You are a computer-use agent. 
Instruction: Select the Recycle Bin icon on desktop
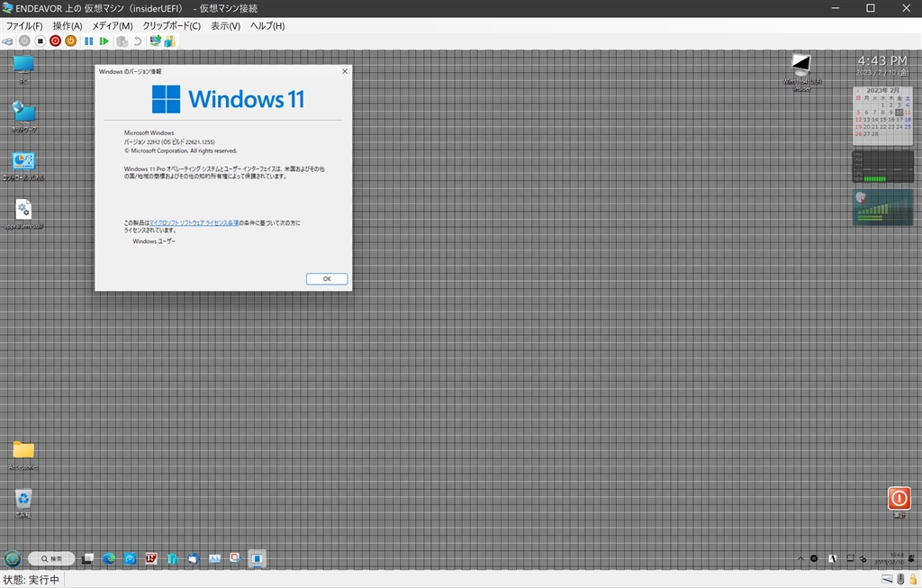(x=23, y=504)
